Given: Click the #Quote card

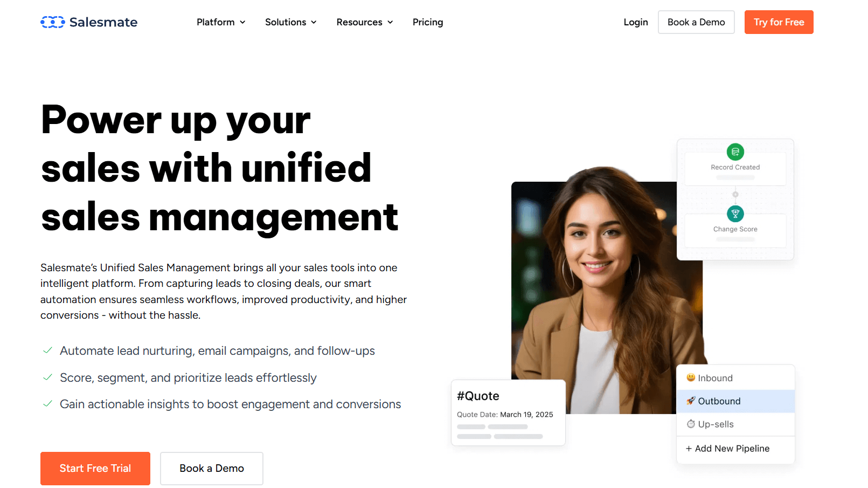Looking at the screenshot, I should (x=508, y=413).
